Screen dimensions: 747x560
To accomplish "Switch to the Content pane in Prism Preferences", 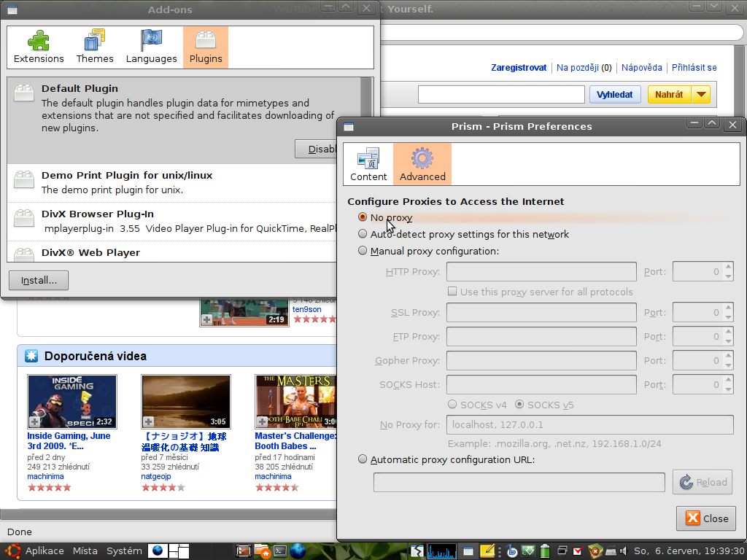I will click(368, 164).
